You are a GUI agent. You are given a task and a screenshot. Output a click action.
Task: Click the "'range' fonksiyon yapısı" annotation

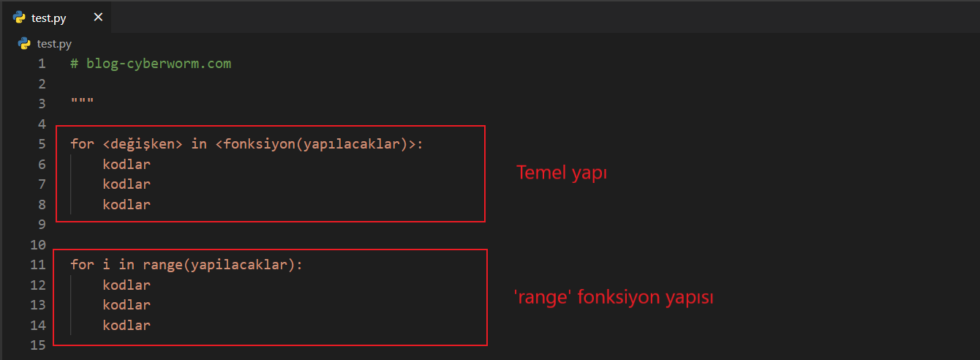click(x=614, y=298)
